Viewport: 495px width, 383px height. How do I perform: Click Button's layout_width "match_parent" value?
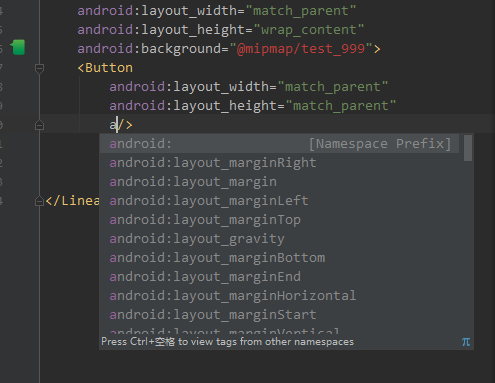(x=333, y=87)
